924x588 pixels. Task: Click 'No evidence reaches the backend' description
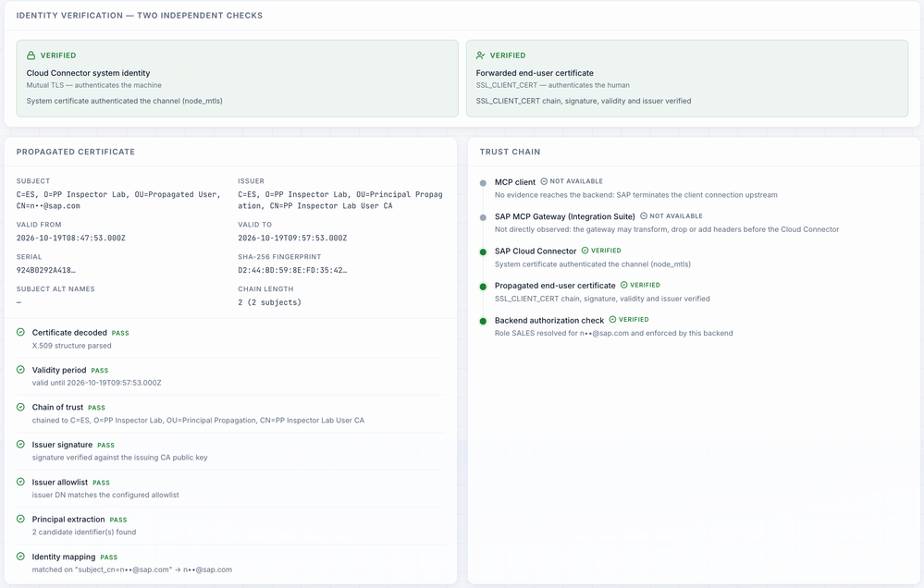click(x=636, y=195)
